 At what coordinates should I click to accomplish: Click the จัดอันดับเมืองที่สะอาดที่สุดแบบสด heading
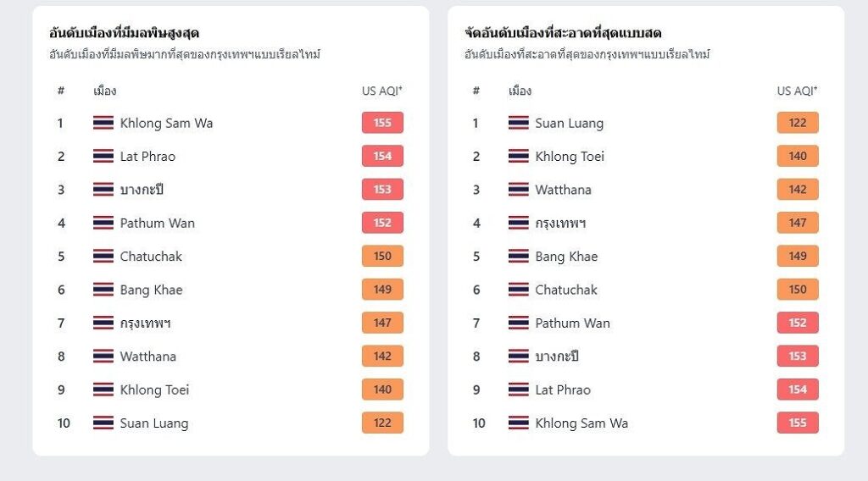click(563, 33)
